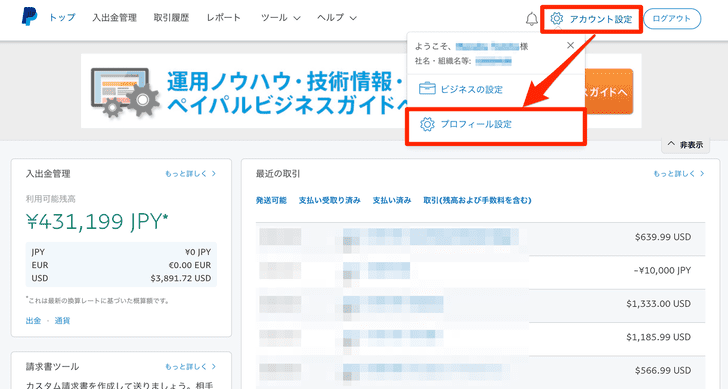Close the welcome popup with X
The width and height of the screenshot is (728, 389).
click(571, 45)
